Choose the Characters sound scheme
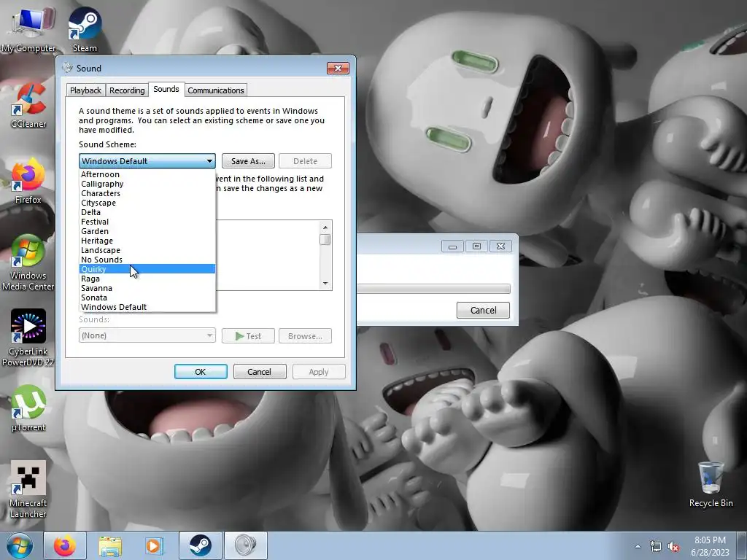Viewport: 747px width, 560px height. pos(147,193)
